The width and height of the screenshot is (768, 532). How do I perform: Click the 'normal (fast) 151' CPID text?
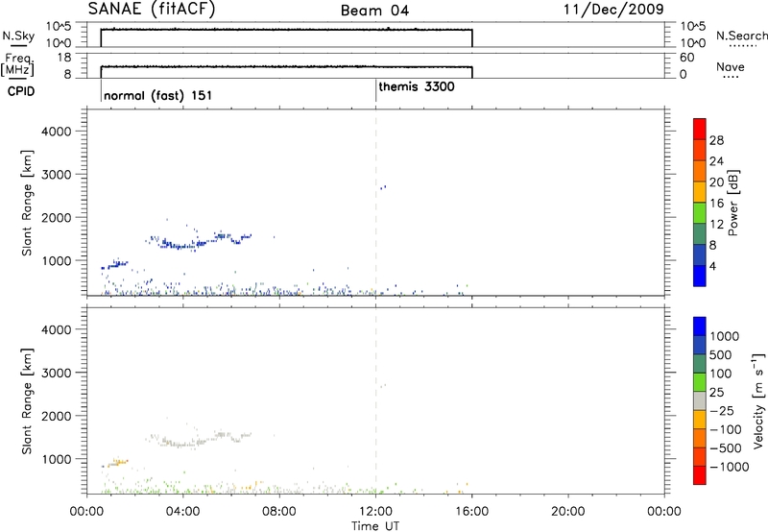click(x=157, y=95)
